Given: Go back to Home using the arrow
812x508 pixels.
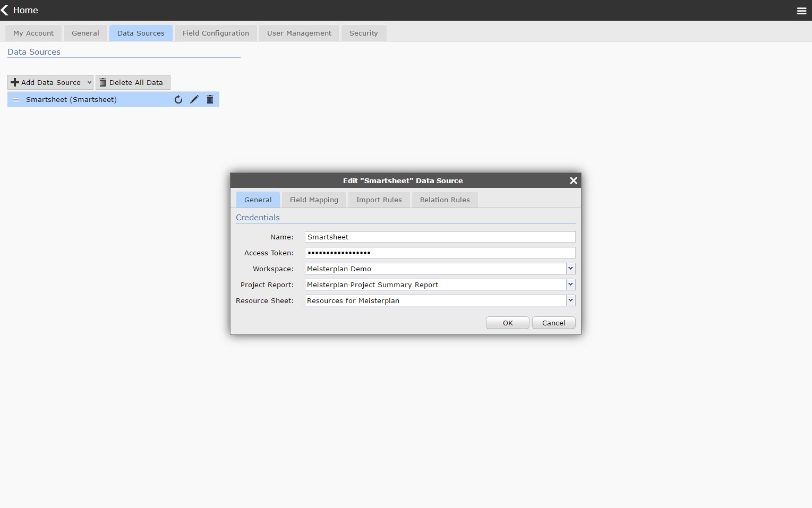Looking at the screenshot, I should [x=5, y=10].
